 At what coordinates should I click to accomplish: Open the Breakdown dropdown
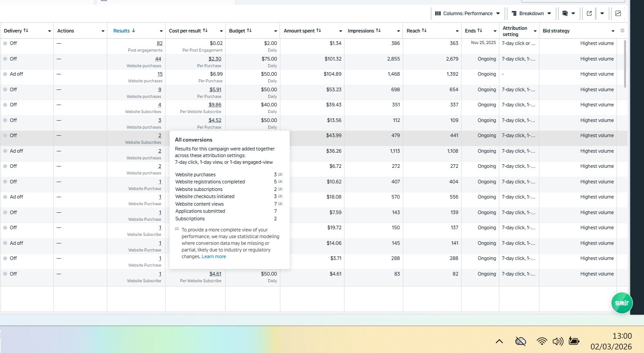coord(531,13)
